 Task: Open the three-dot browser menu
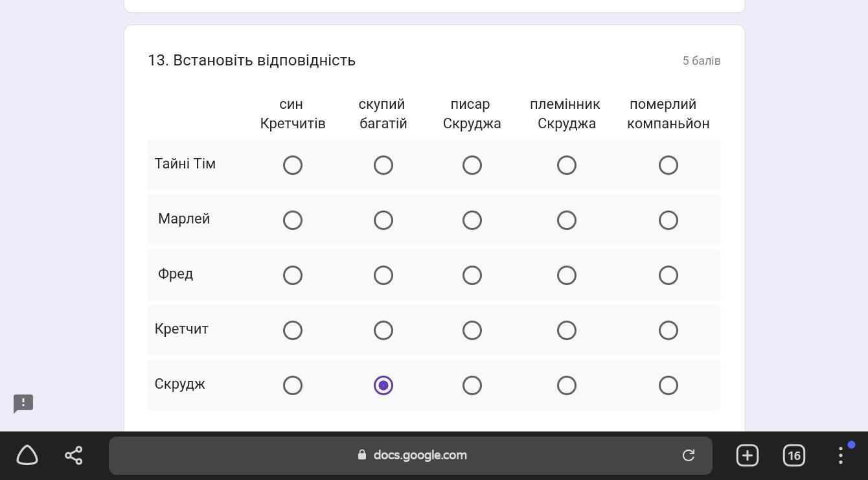841,455
